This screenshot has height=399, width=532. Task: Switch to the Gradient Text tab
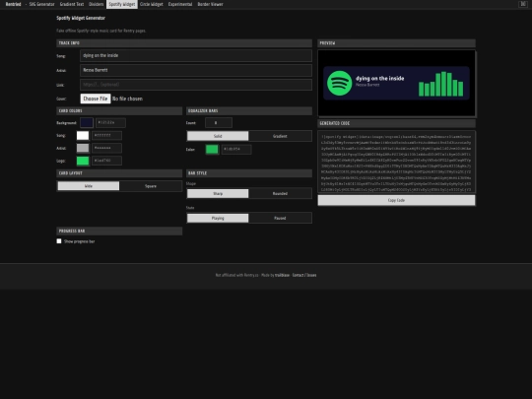click(72, 4)
